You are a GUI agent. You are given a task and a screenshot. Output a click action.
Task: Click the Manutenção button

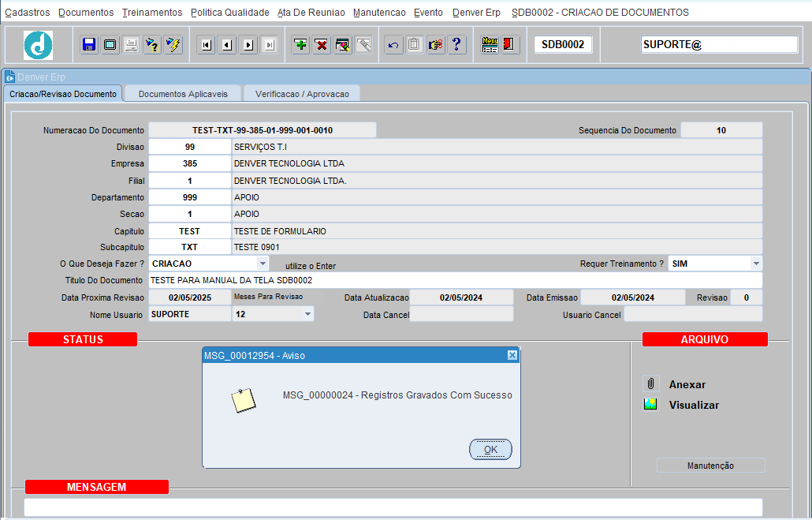[x=710, y=466]
